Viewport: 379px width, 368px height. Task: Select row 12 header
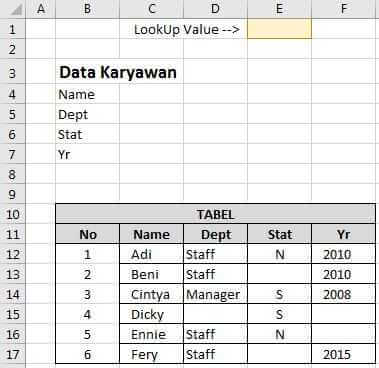point(13,254)
